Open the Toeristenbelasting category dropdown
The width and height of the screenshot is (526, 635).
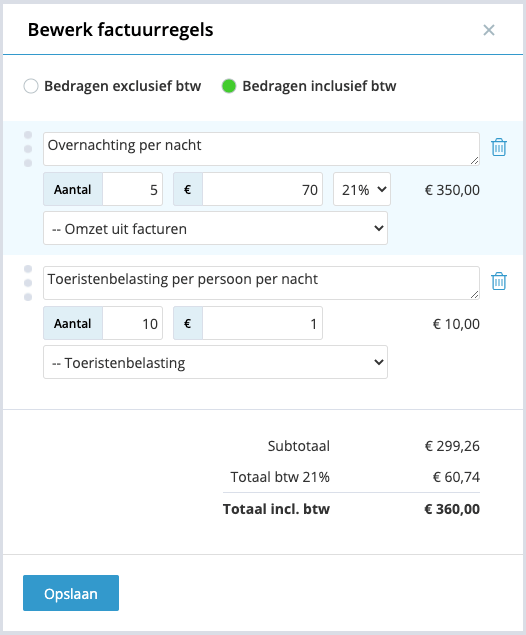[x=215, y=362]
